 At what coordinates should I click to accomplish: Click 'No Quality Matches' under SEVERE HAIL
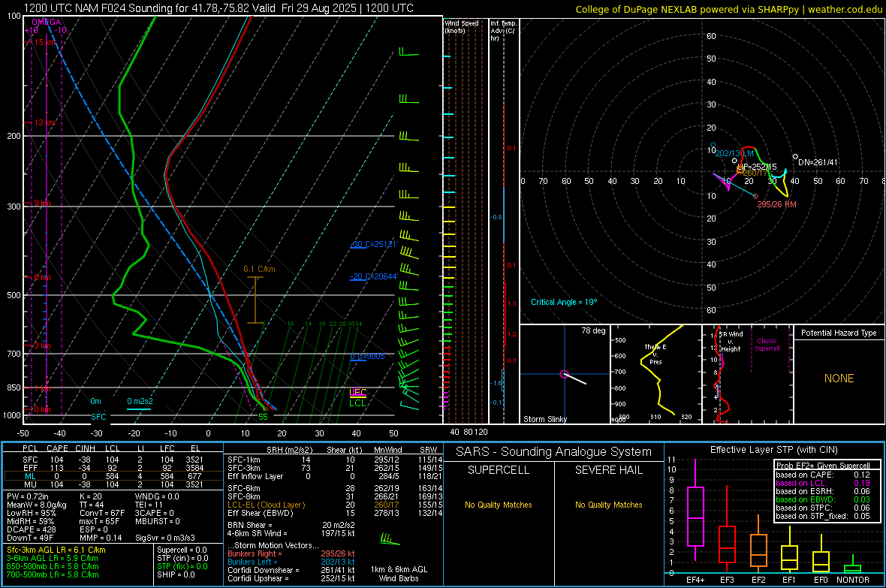[x=608, y=505]
